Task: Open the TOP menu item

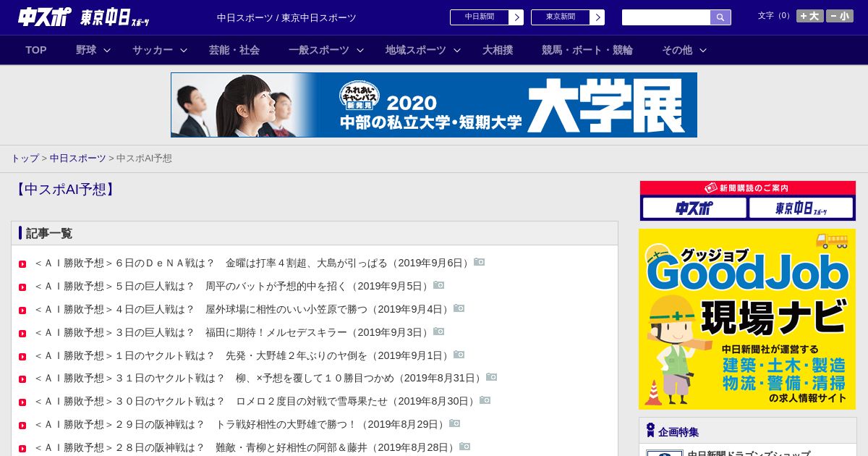Action: point(36,50)
